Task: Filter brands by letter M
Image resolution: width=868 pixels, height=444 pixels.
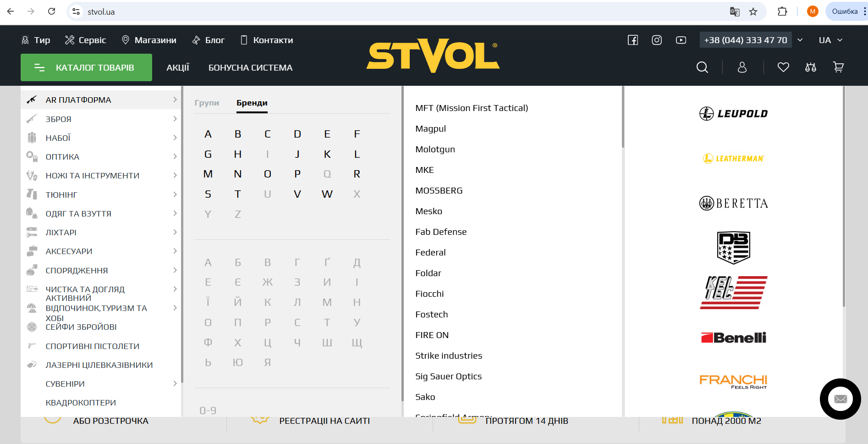Action: 208,174
